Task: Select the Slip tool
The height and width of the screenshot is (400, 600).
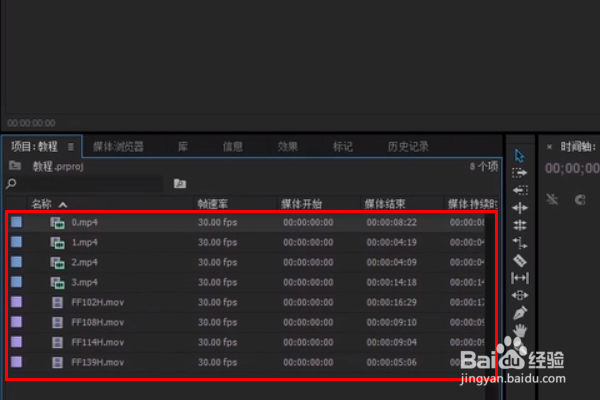Action: [x=520, y=278]
